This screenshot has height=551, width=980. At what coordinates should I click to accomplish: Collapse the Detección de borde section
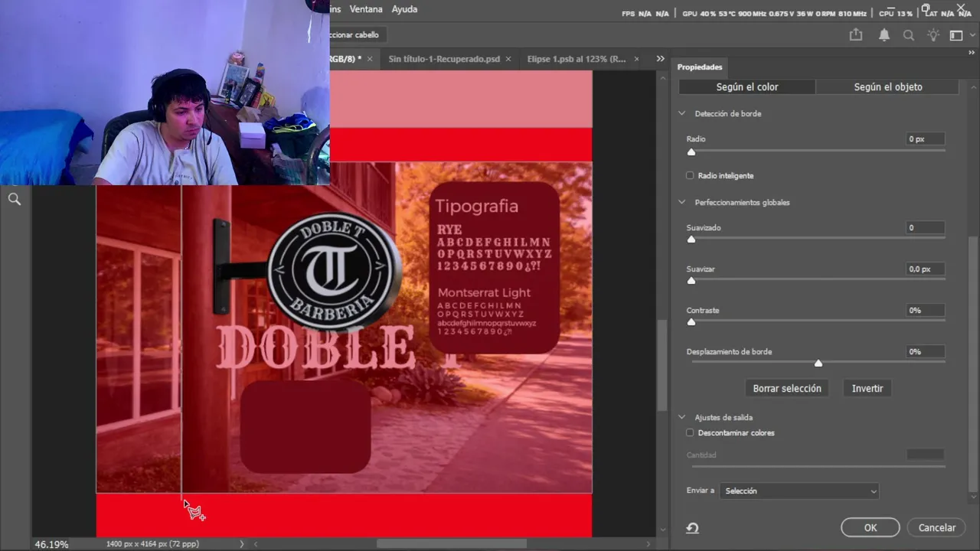[682, 114]
